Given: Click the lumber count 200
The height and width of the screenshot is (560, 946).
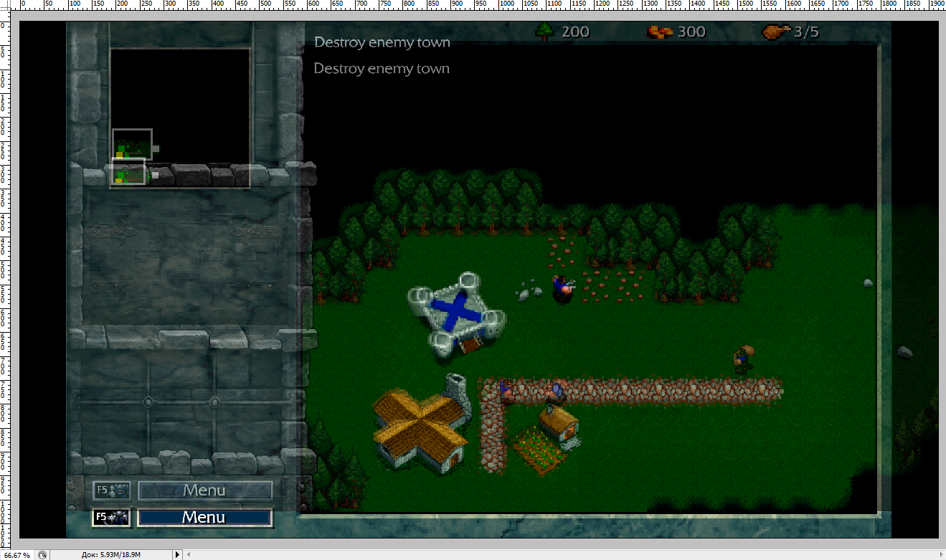Looking at the screenshot, I should pyautogui.click(x=575, y=32).
